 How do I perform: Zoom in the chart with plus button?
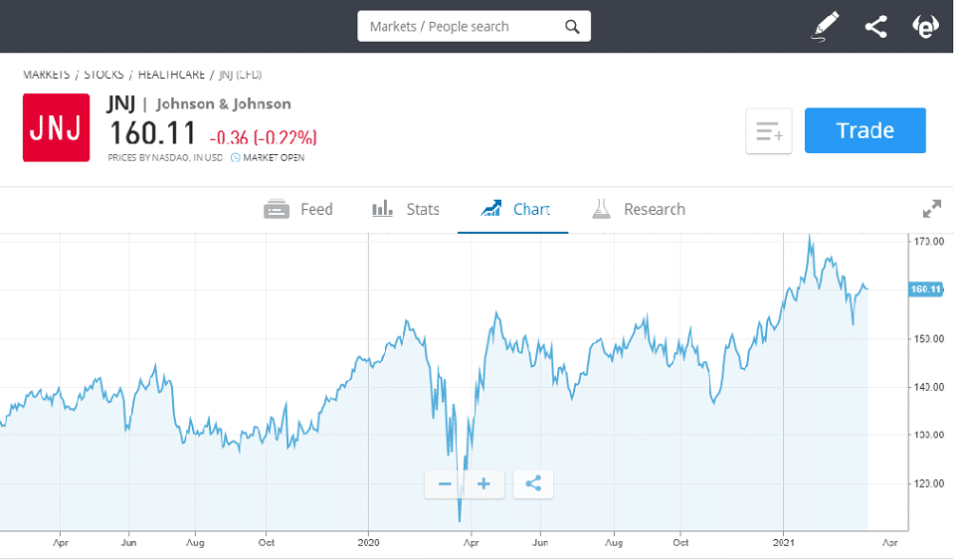pos(483,484)
